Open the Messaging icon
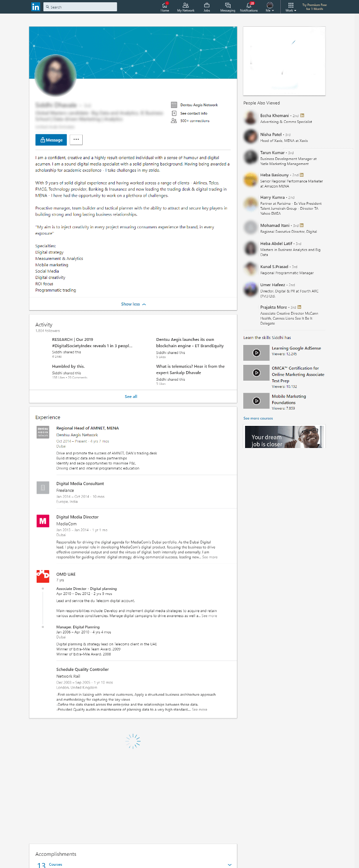Viewport: 359px width, 868px height. pyautogui.click(x=228, y=5)
